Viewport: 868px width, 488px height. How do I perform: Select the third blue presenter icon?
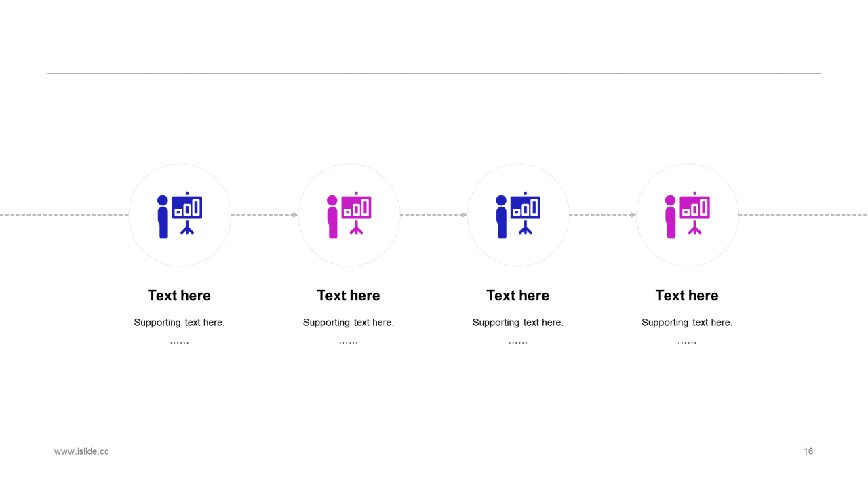[x=518, y=215]
